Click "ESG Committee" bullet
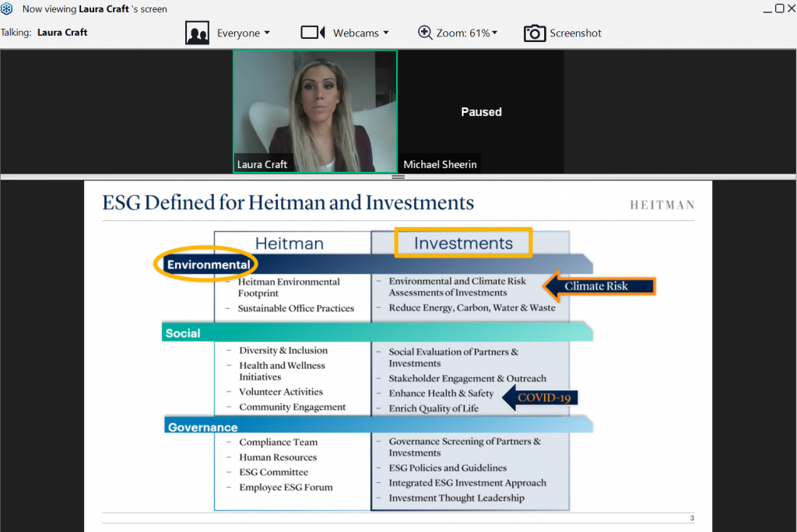797x532 pixels. coord(273,473)
